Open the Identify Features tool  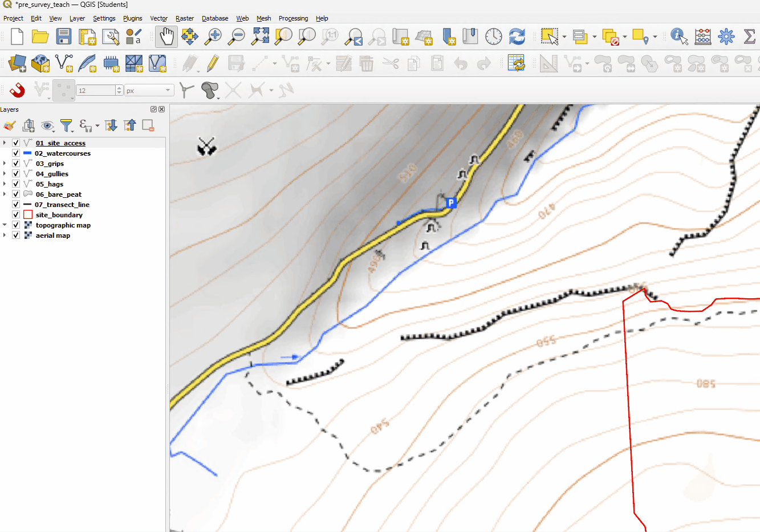coord(678,37)
